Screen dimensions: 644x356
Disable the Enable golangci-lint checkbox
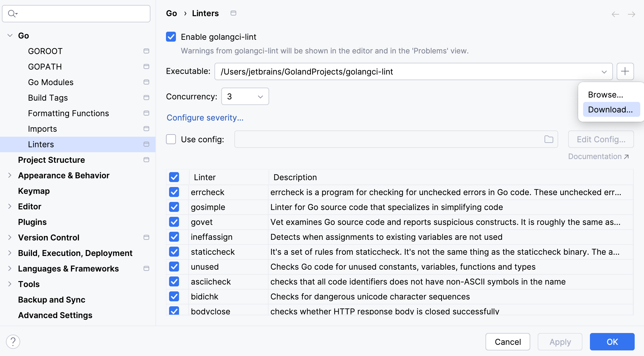click(171, 37)
